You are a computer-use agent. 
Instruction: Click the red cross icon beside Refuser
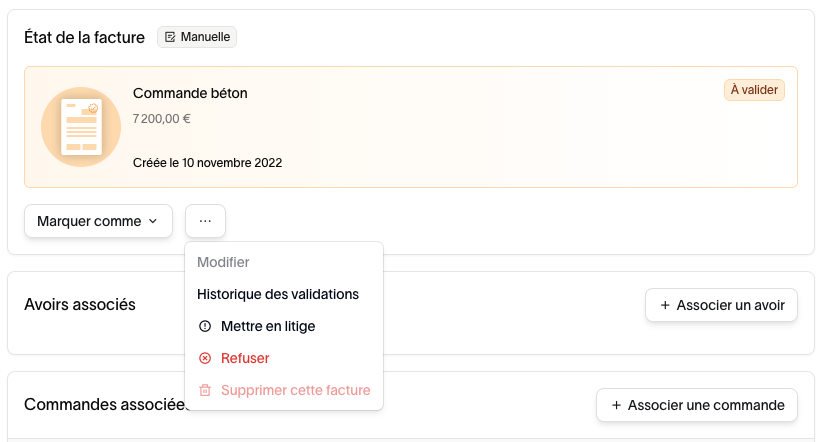tap(205, 359)
